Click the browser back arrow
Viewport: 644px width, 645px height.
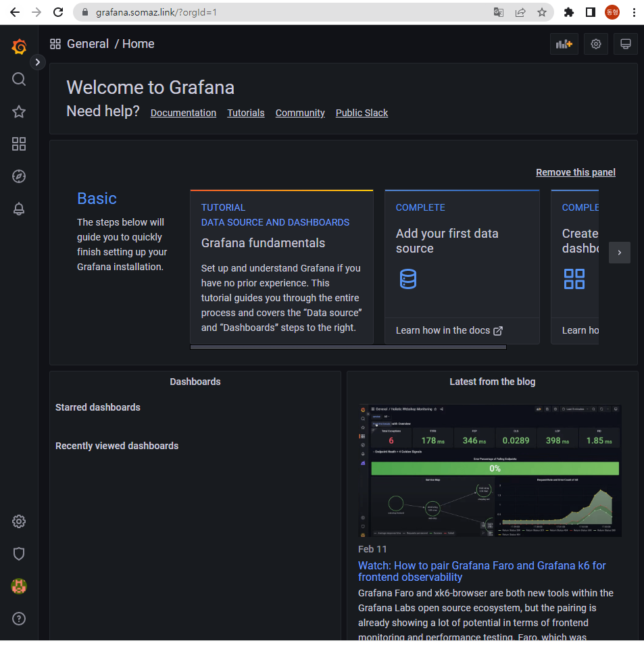point(15,12)
